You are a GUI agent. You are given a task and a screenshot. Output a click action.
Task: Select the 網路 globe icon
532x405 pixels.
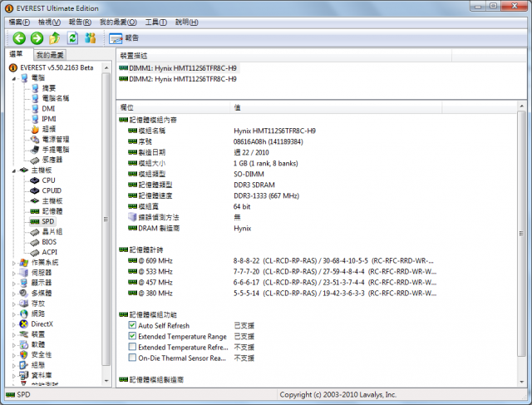(x=24, y=314)
